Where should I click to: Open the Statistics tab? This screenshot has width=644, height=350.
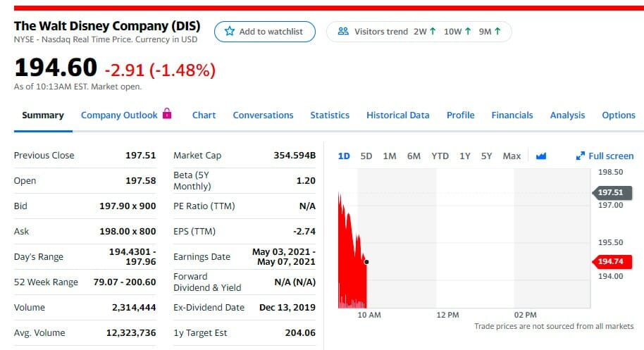[x=330, y=115]
